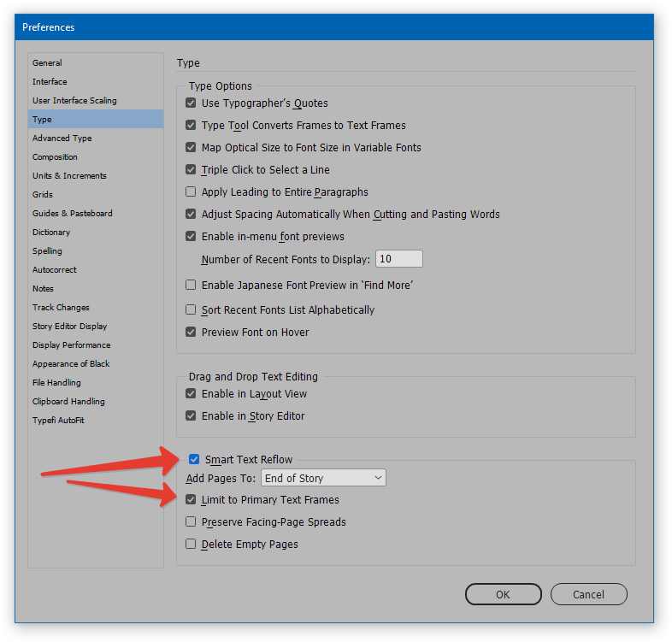672x642 pixels.
Task: Select the Type category
Action: 95,120
